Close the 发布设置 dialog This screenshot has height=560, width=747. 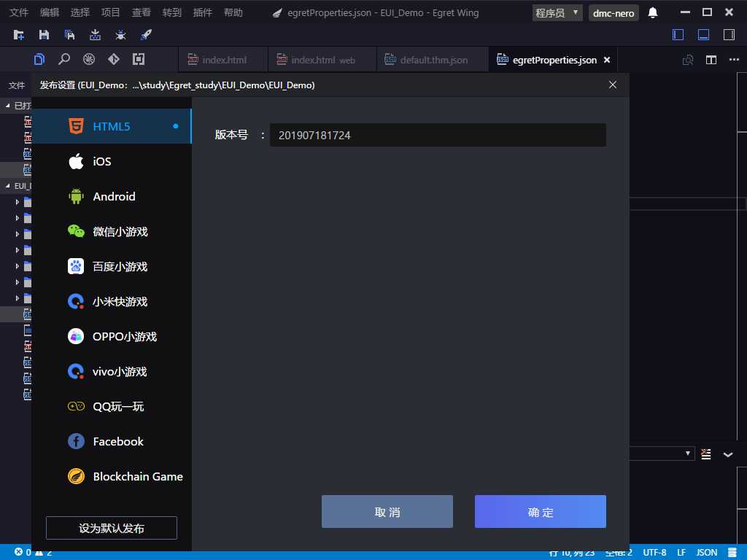tap(613, 85)
